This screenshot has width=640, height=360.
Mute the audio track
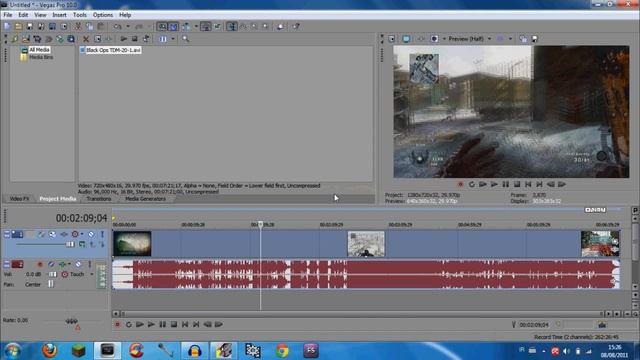pos(78,264)
